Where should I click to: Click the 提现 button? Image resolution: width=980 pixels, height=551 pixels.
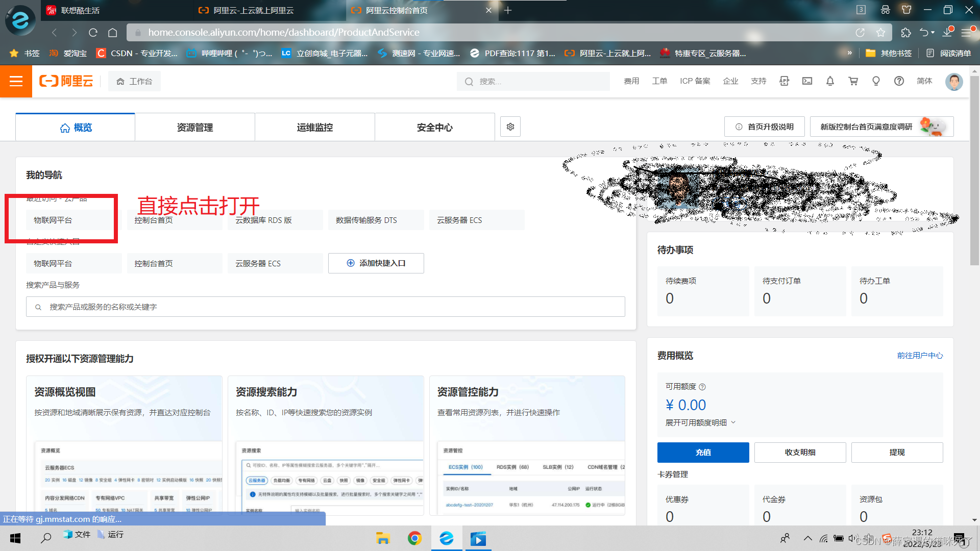897,453
